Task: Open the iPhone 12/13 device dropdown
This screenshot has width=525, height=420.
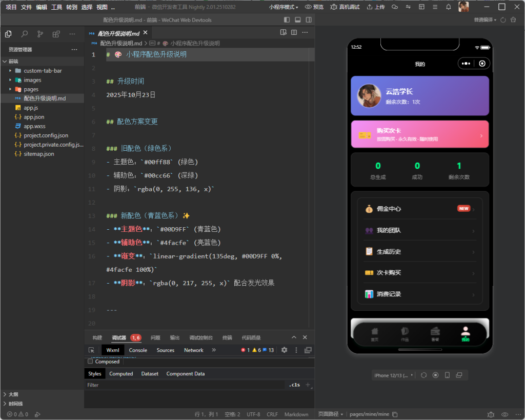Action: pos(393,375)
